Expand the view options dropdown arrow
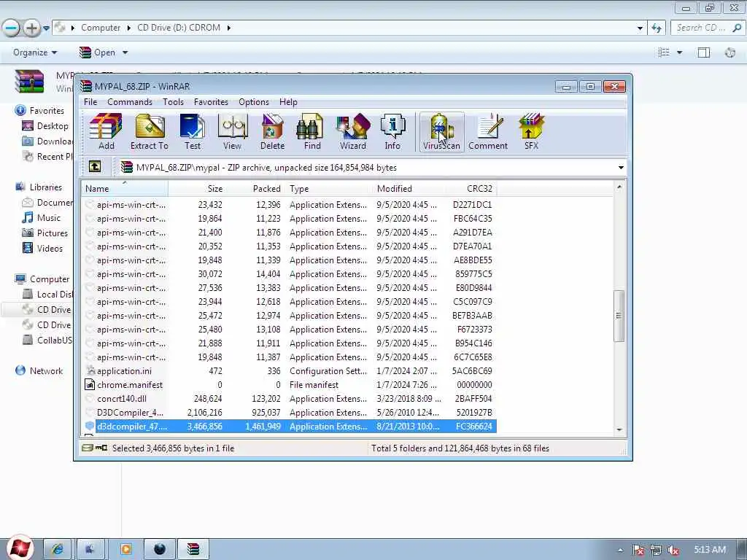The height and width of the screenshot is (560, 747). pos(679,52)
